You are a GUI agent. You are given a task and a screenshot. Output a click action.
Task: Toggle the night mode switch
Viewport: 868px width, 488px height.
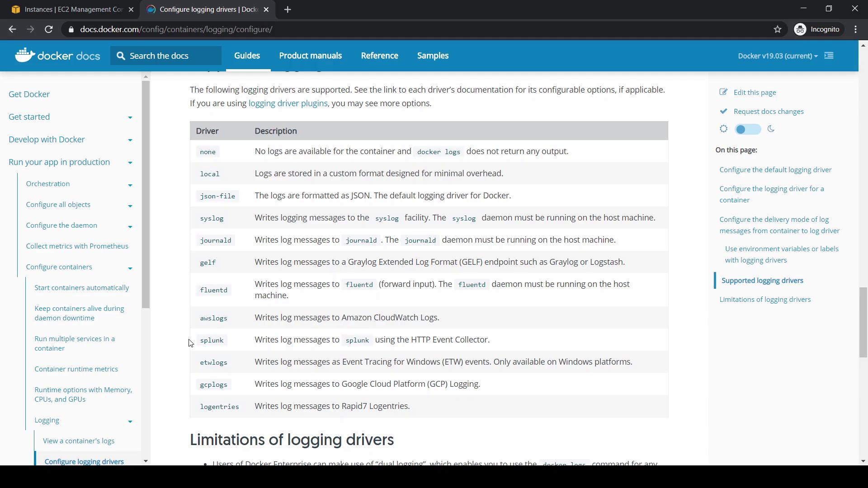748,129
